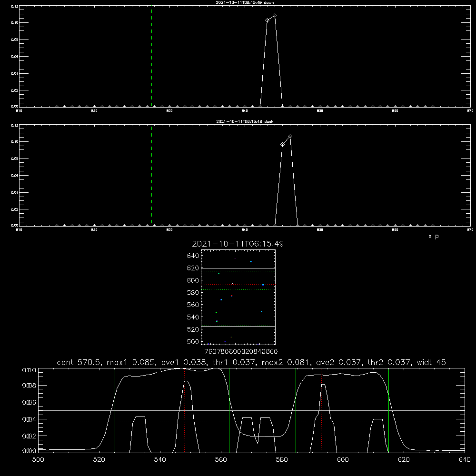This screenshot has height=476, width=476.
Task: Click the "0.08" label on bottom plot y-axis
Action: point(29,386)
